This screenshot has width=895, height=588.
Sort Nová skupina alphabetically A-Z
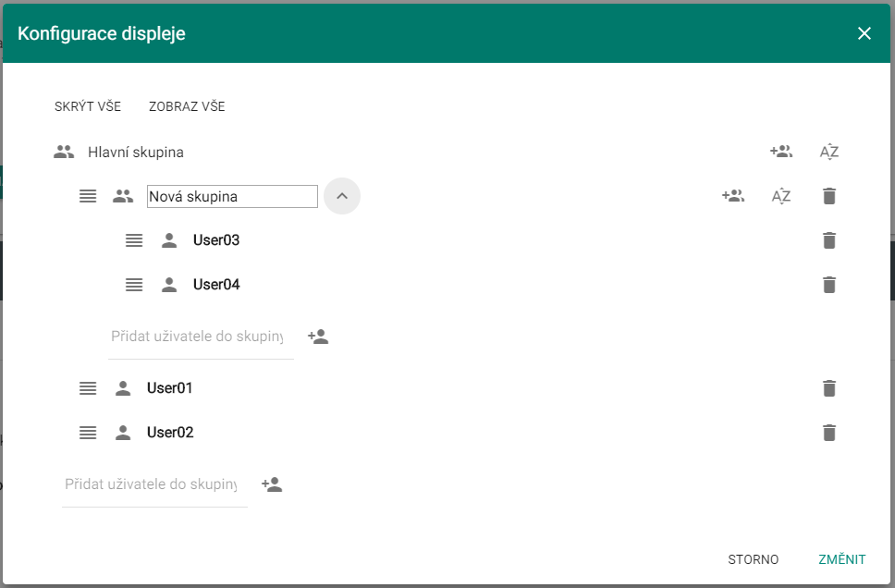[781, 196]
